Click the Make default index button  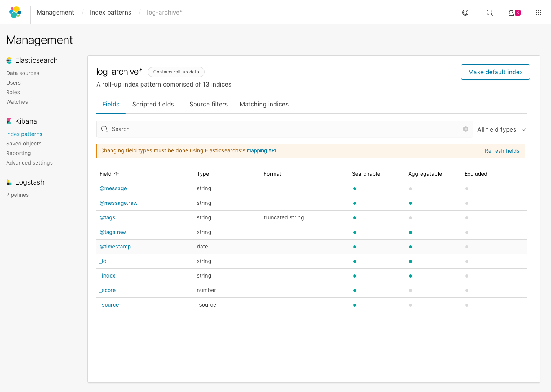pos(495,72)
